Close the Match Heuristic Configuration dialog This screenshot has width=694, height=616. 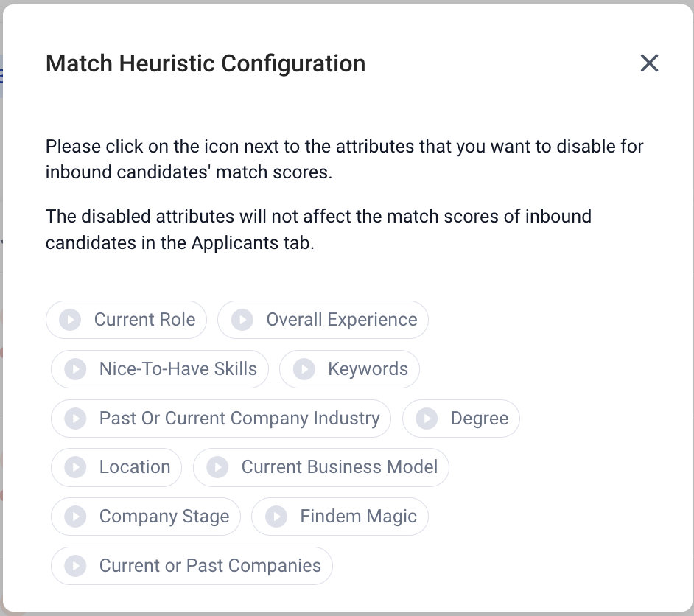[x=649, y=63]
